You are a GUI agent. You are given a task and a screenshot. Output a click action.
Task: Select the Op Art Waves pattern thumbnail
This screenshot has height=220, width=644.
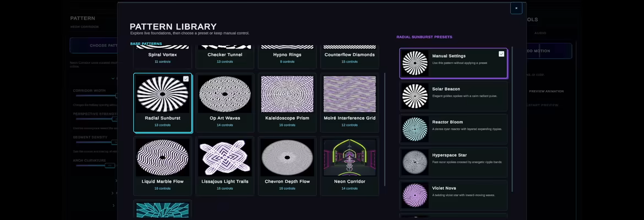[x=225, y=94]
